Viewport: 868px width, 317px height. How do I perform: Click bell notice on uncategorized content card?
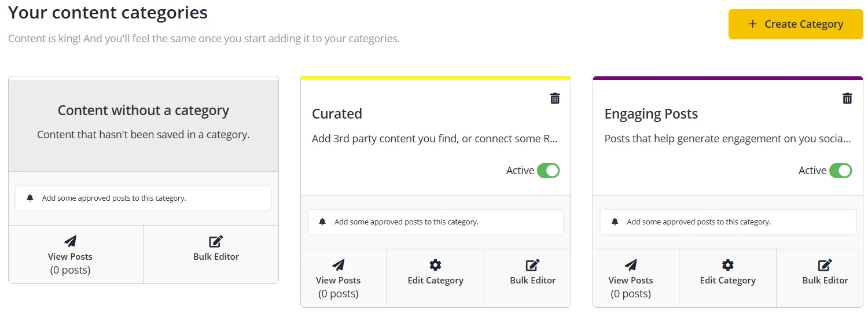[x=30, y=198]
